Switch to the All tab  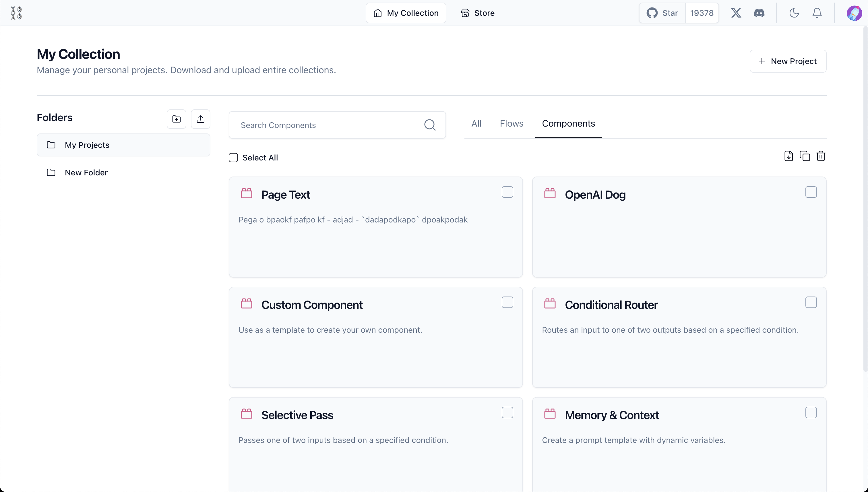tap(476, 124)
